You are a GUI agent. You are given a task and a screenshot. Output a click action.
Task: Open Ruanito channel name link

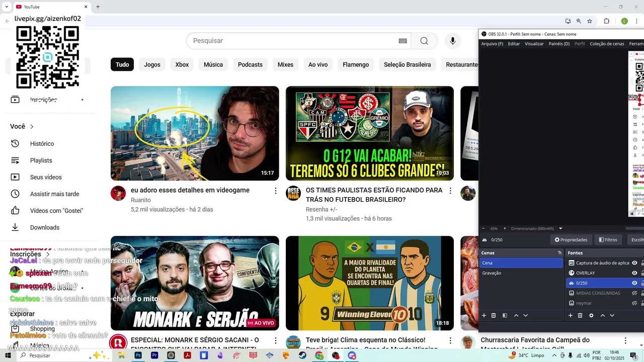[x=141, y=200]
